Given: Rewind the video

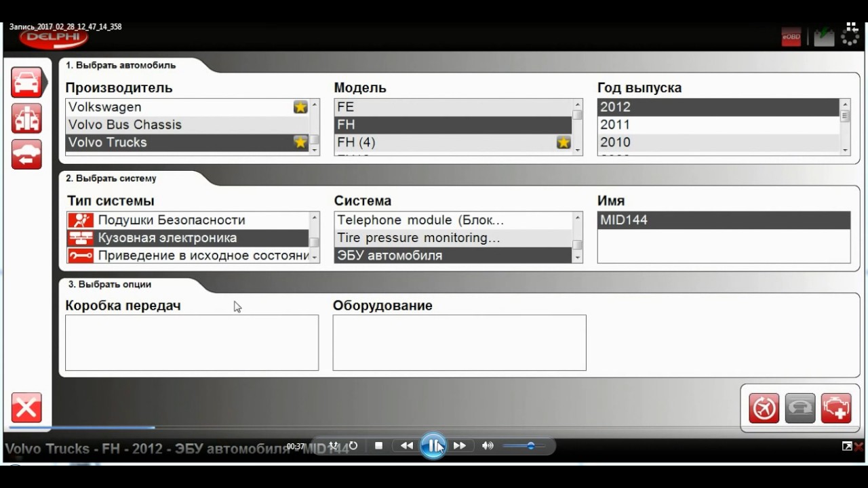Looking at the screenshot, I should click(407, 446).
